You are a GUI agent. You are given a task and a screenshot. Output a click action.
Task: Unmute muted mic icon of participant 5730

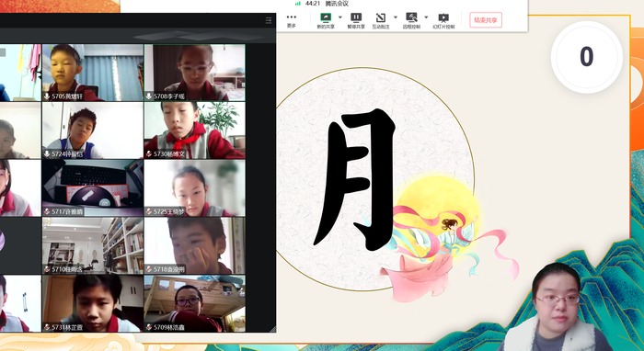[149, 154]
